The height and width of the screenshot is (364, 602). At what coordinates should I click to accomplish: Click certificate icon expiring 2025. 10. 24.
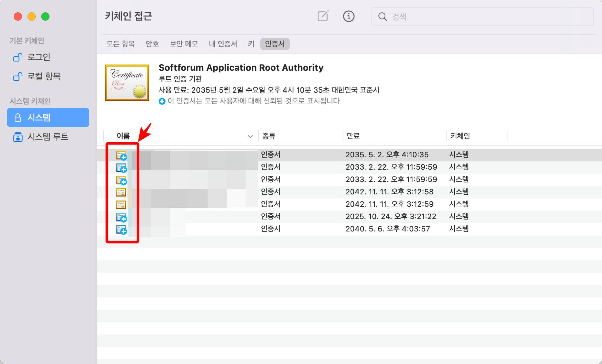click(122, 217)
